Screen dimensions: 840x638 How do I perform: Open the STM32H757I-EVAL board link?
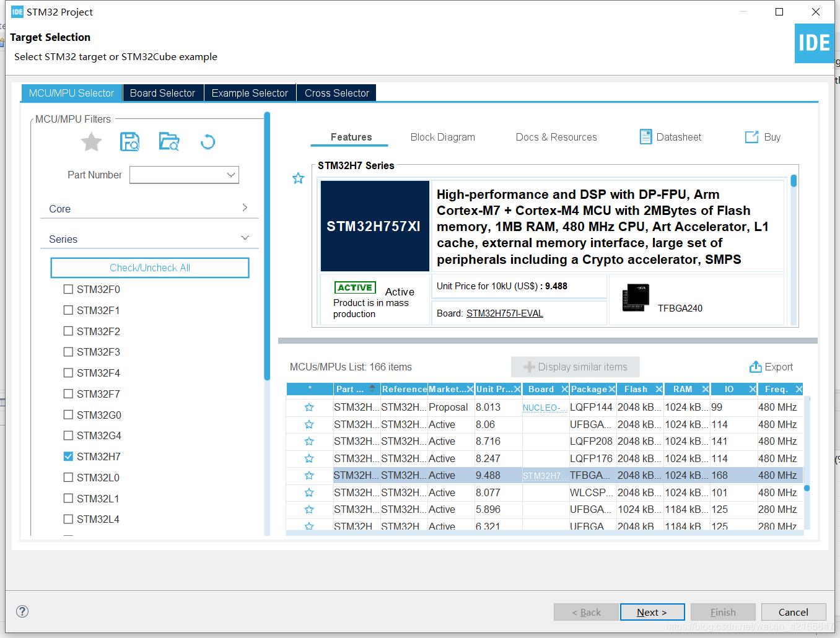tap(505, 313)
